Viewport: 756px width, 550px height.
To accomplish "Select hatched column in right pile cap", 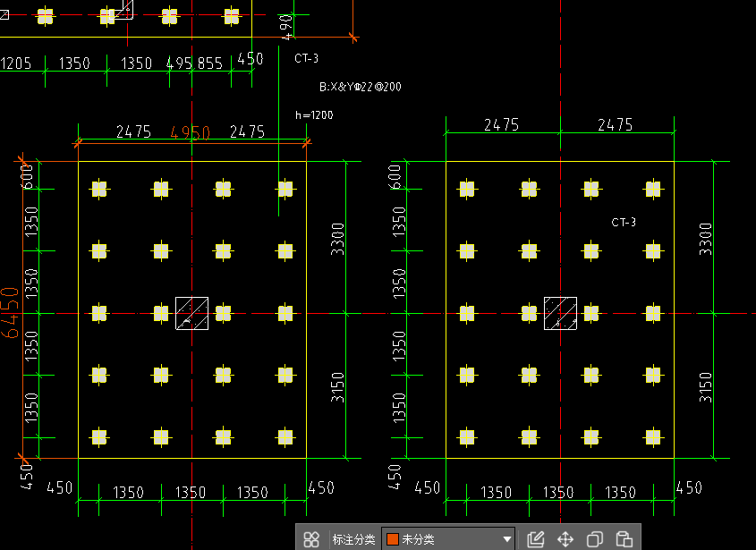I will [x=560, y=313].
